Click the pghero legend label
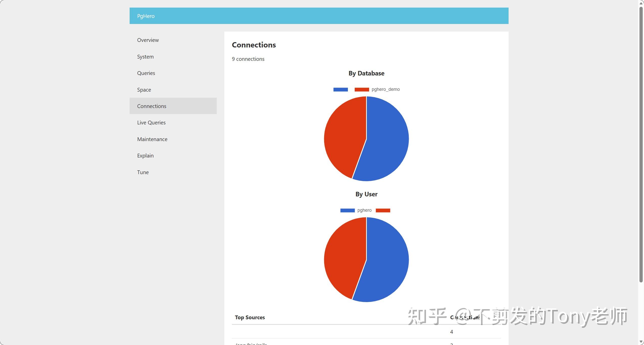644x345 pixels. coord(364,210)
